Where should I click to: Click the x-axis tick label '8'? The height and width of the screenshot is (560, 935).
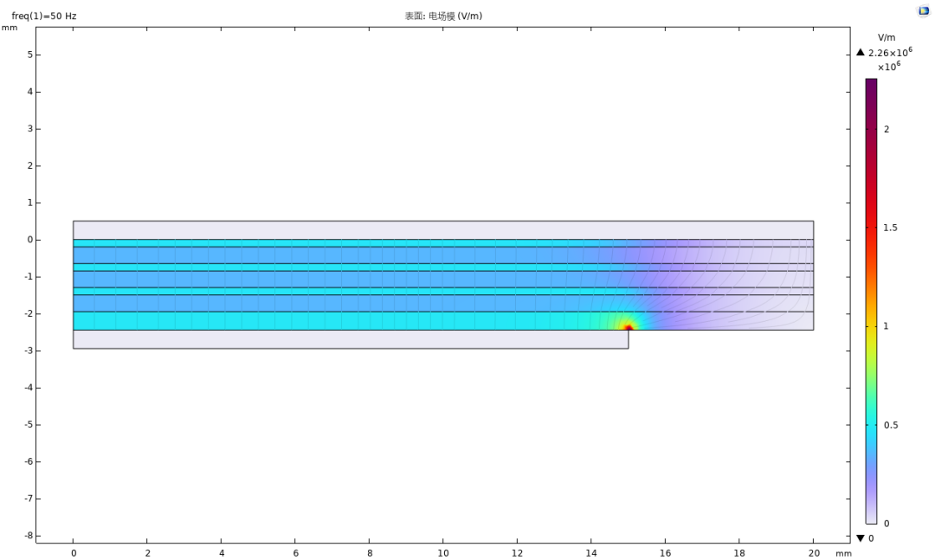pyautogui.click(x=370, y=553)
